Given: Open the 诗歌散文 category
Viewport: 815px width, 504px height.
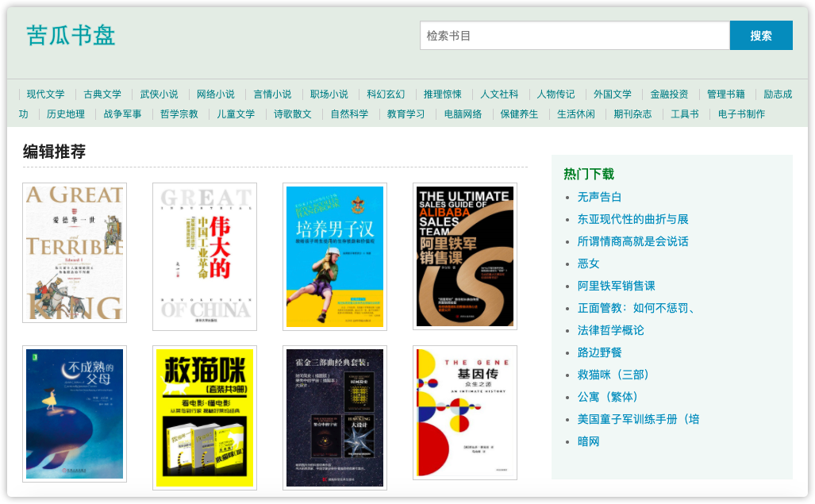Looking at the screenshot, I should click(293, 113).
